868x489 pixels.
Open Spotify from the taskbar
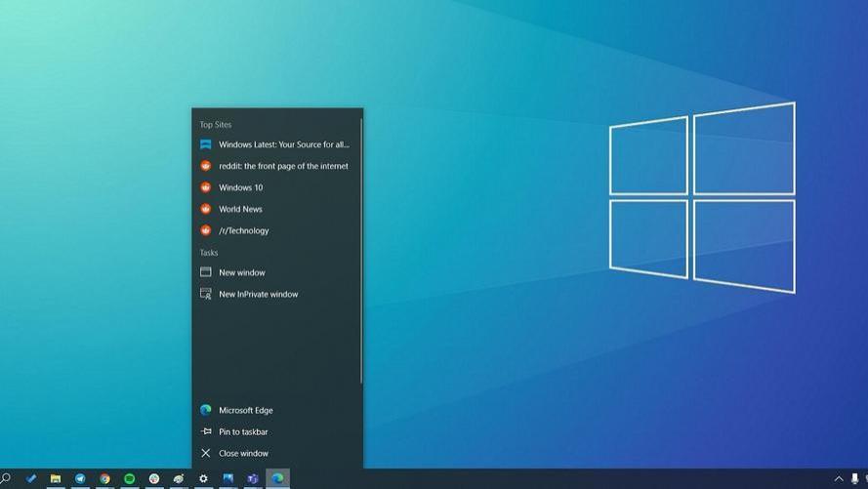pos(130,478)
